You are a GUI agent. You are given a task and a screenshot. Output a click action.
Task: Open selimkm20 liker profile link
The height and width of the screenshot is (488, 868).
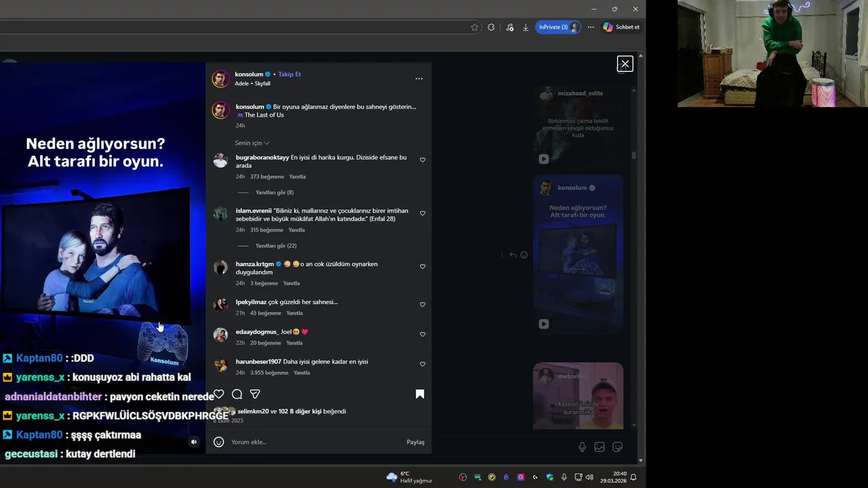click(253, 411)
